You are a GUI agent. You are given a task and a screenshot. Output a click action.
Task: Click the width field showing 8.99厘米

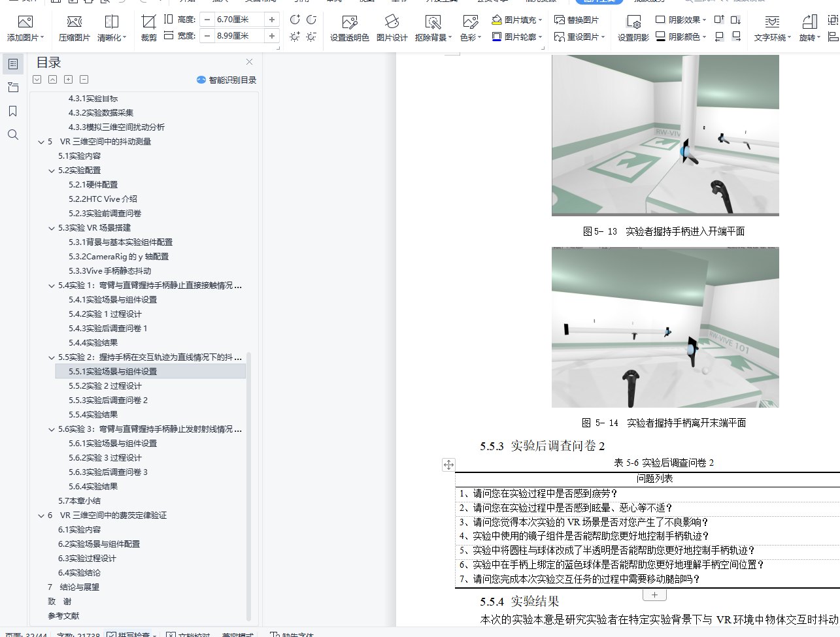(x=239, y=36)
